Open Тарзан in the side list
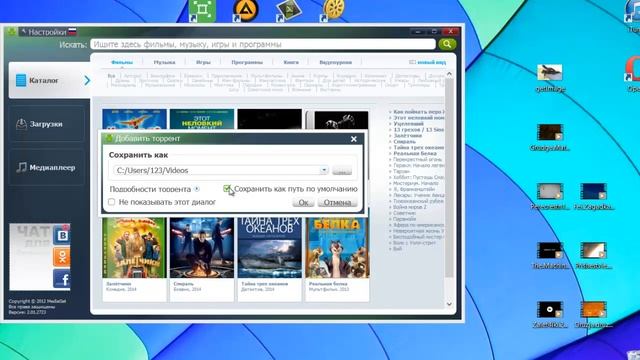 coord(401,171)
